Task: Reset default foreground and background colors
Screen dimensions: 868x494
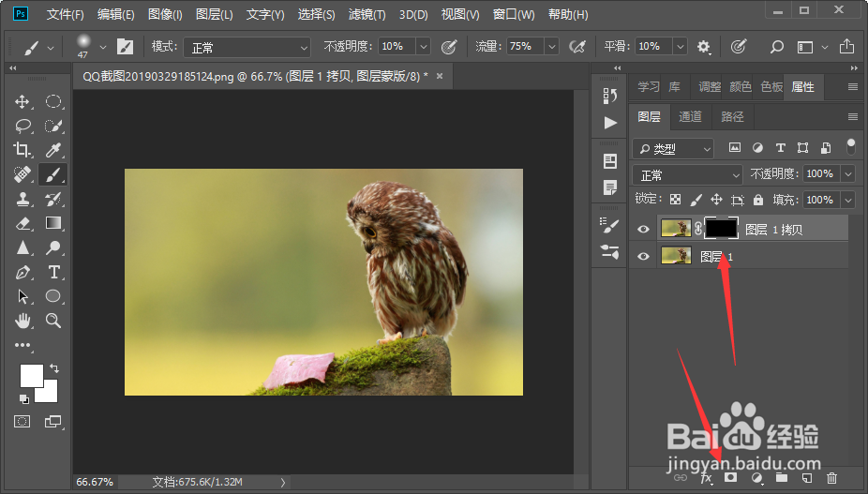Action: click(x=23, y=398)
